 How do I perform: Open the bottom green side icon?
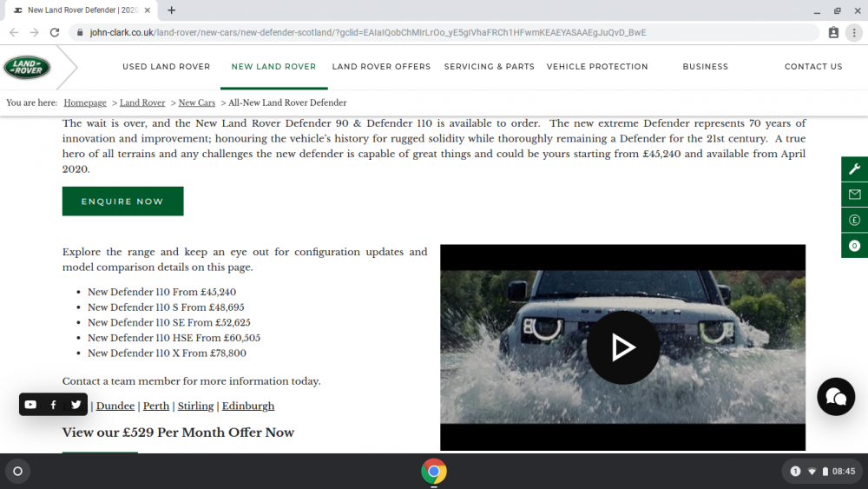click(854, 245)
